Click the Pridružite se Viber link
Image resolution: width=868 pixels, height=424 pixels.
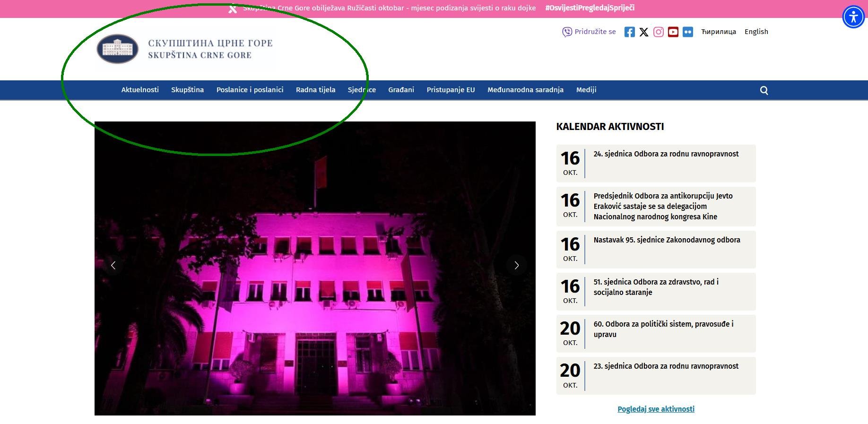point(589,32)
